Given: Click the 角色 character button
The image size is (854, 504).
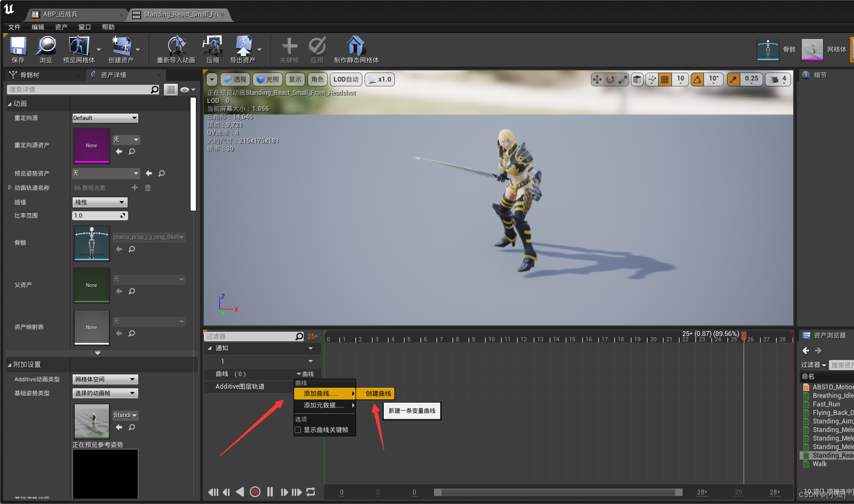Looking at the screenshot, I should point(318,79).
